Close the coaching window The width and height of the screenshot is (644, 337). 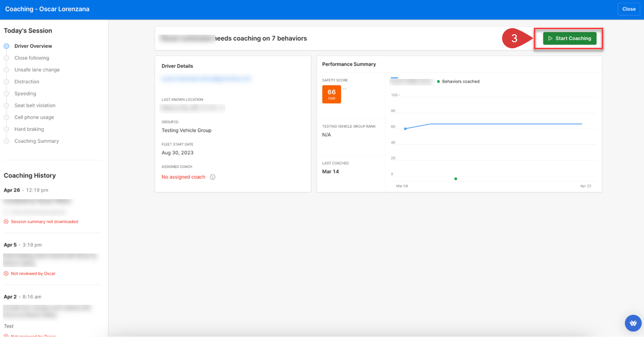tap(629, 9)
